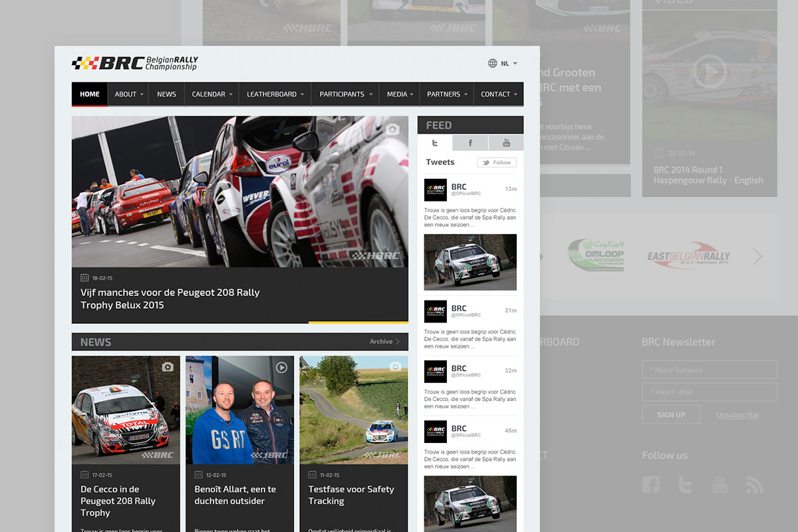Click the next arrow in partners carousel
The width and height of the screenshot is (798, 532).
[757, 257]
